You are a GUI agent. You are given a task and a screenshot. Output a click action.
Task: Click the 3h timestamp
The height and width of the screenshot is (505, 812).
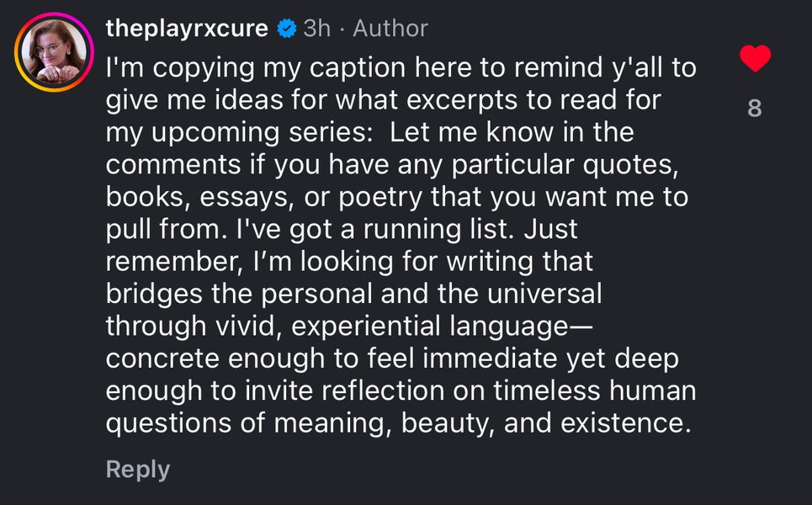316,29
